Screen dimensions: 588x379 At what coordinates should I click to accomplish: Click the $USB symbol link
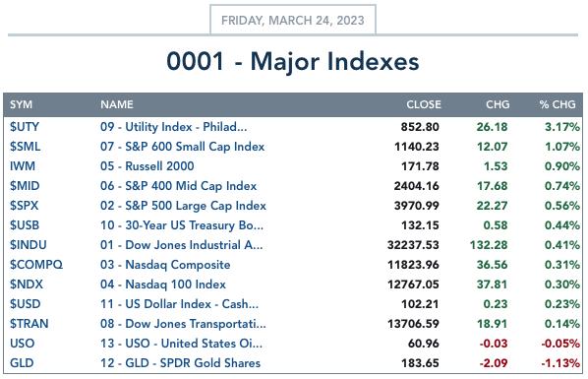(25, 225)
